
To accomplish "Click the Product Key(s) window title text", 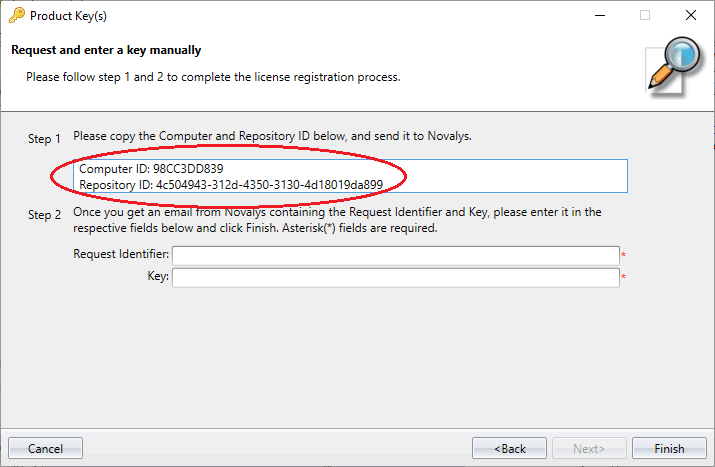I will [x=70, y=15].
